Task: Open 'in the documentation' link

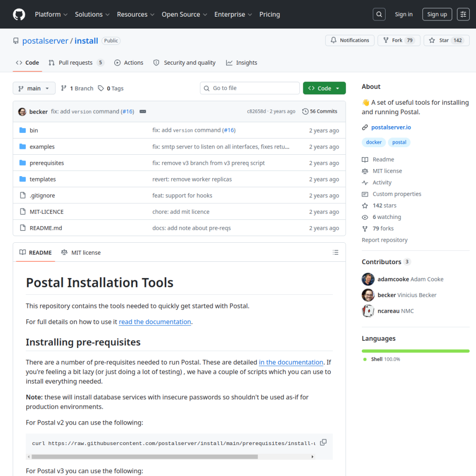Action: [x=291, y=362]
